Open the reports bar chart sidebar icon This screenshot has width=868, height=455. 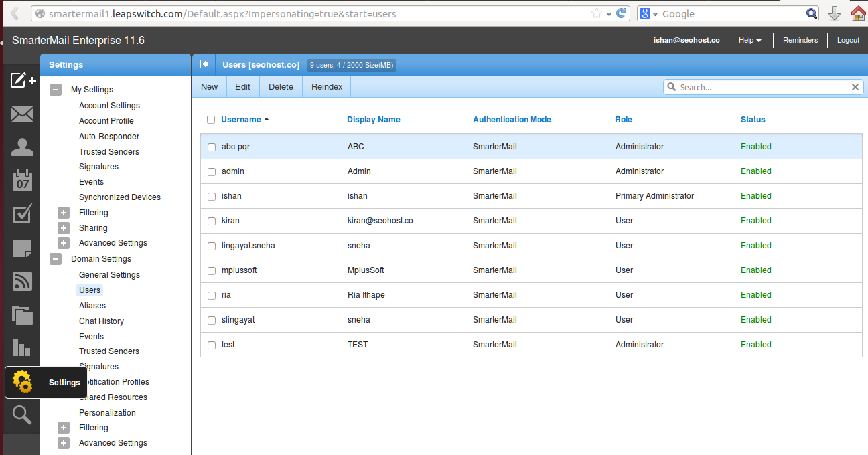coord(22,348)
